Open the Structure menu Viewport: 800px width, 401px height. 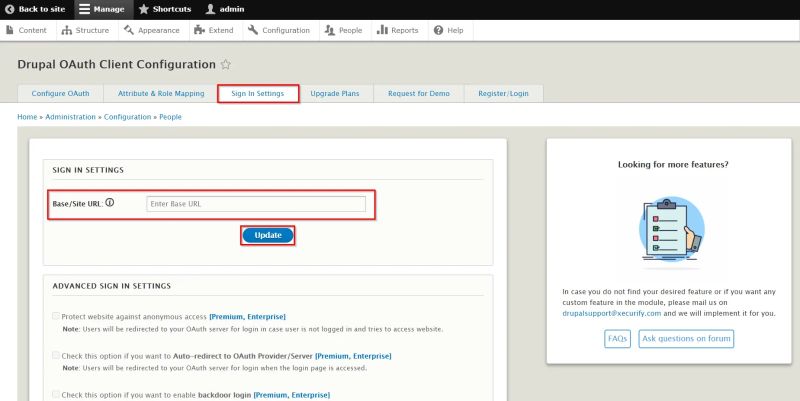point(86,30)
